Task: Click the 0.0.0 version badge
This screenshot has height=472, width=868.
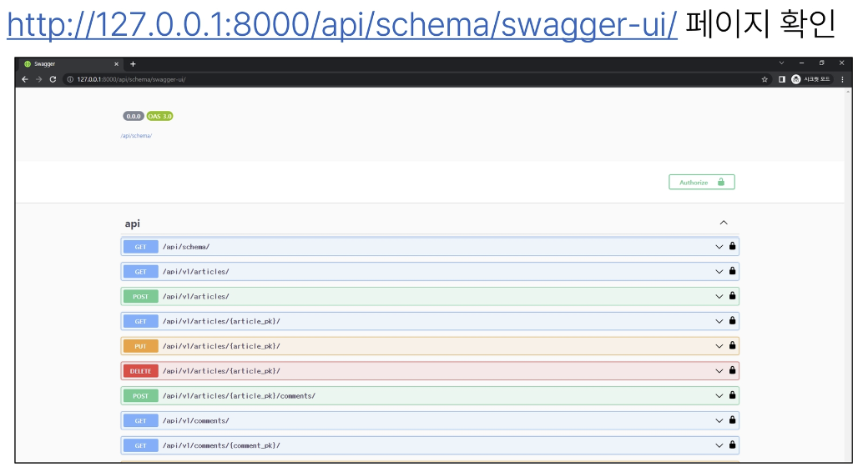Action: coord(134,116)
